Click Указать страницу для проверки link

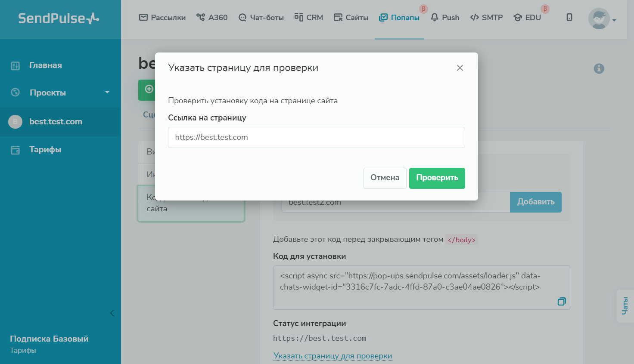coord(333,356)
